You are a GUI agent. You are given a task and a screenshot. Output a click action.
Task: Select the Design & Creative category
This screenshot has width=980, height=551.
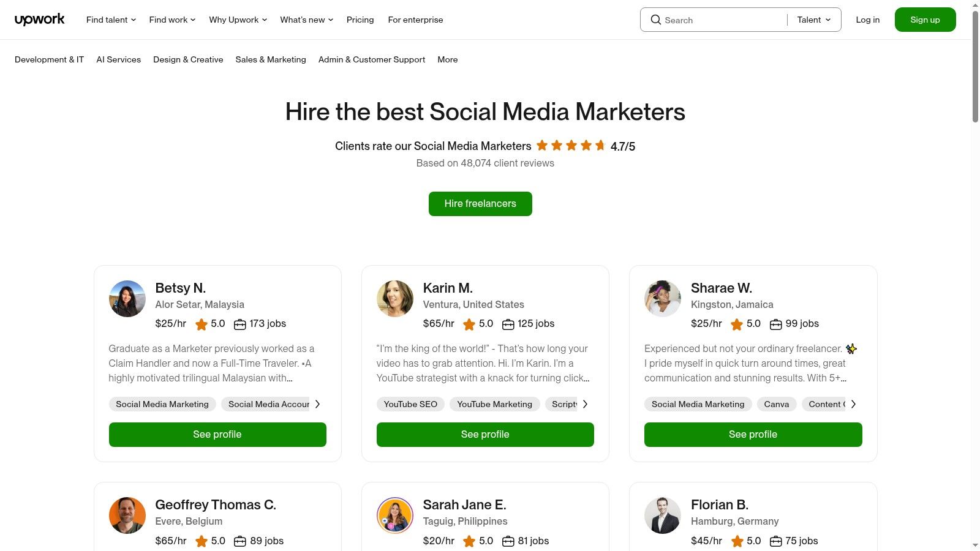tap(188, 59)
